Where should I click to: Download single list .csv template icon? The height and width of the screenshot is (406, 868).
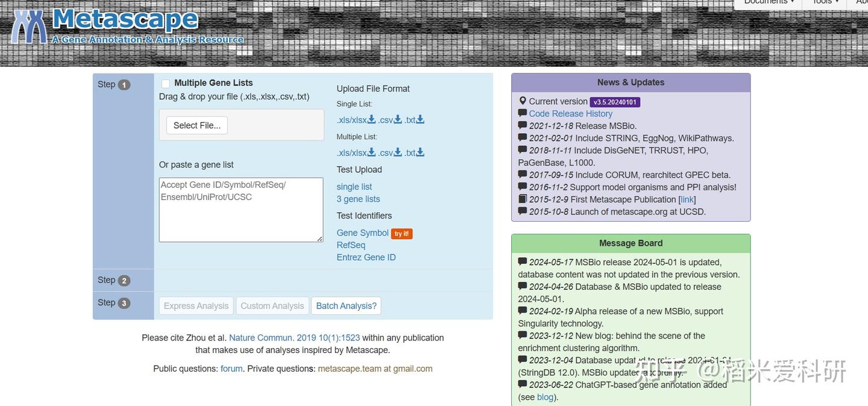[x=398, y=119]
